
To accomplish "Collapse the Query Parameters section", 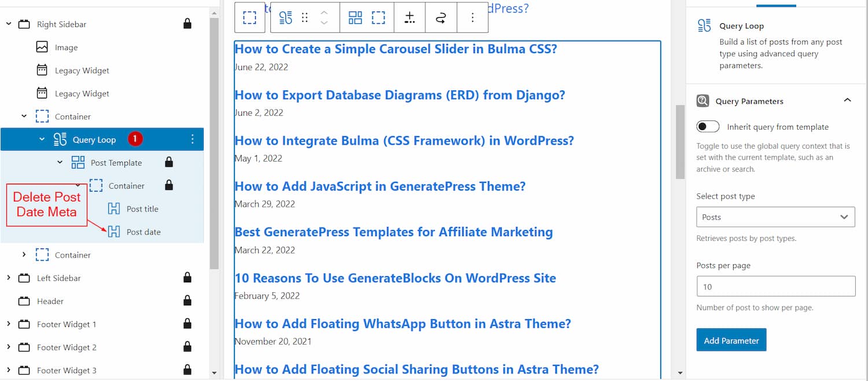I will 847,100.
